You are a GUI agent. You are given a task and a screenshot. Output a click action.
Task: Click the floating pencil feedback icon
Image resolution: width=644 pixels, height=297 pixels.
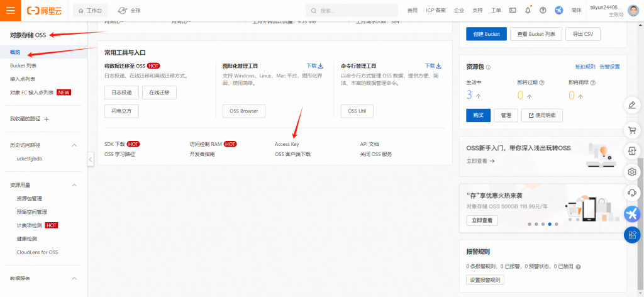633,105
